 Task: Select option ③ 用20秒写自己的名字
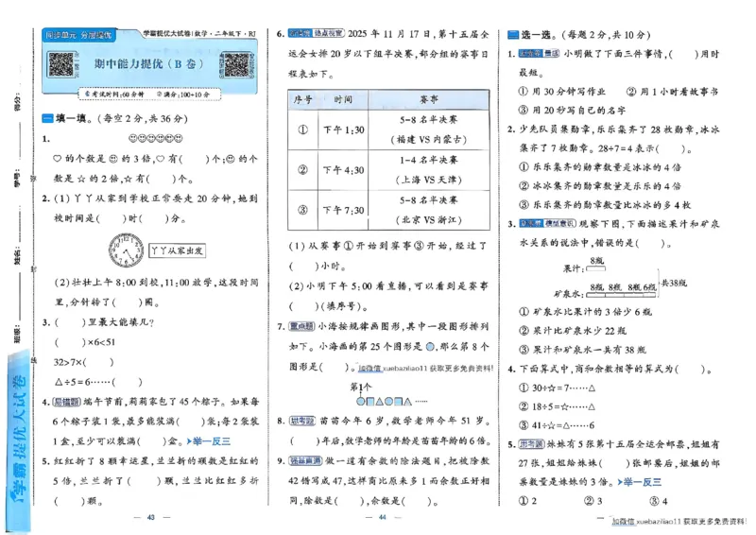tap(573, 110)
